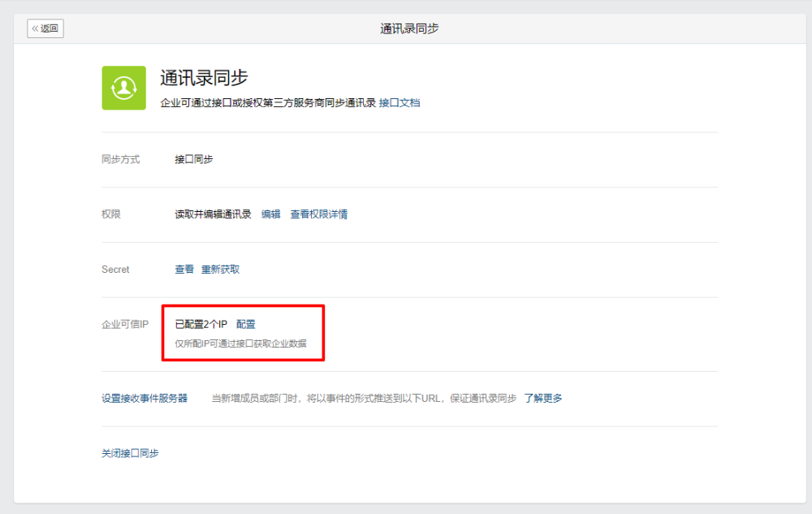Click the 仅所配IP可通过接口获取企业数据 hint text
Image resolution: width=812 pixels, height=514 pixels.
coord(241,343)
